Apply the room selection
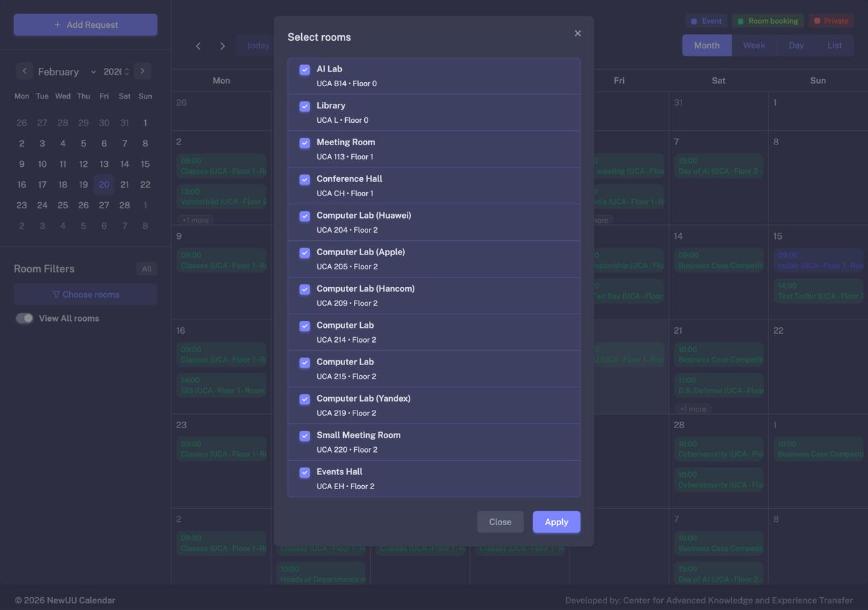Screen dimensions: 868x610 pos(556,522)
